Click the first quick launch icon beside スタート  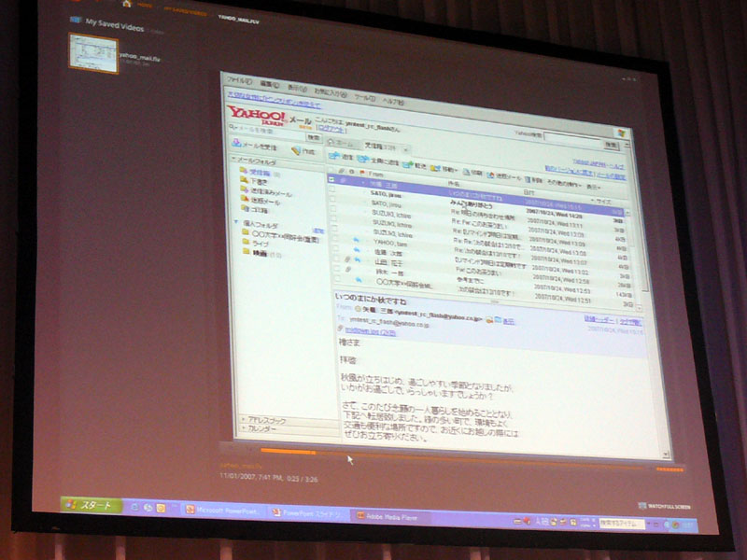tap(134, 507)
